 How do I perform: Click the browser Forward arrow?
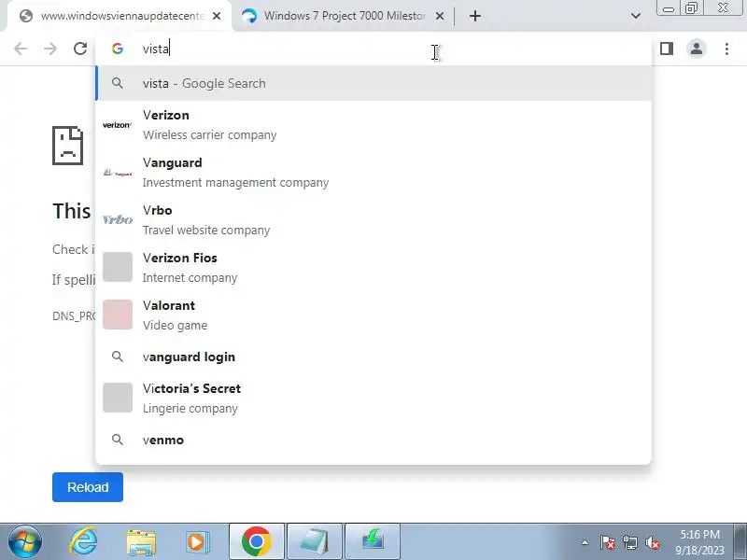50,49
